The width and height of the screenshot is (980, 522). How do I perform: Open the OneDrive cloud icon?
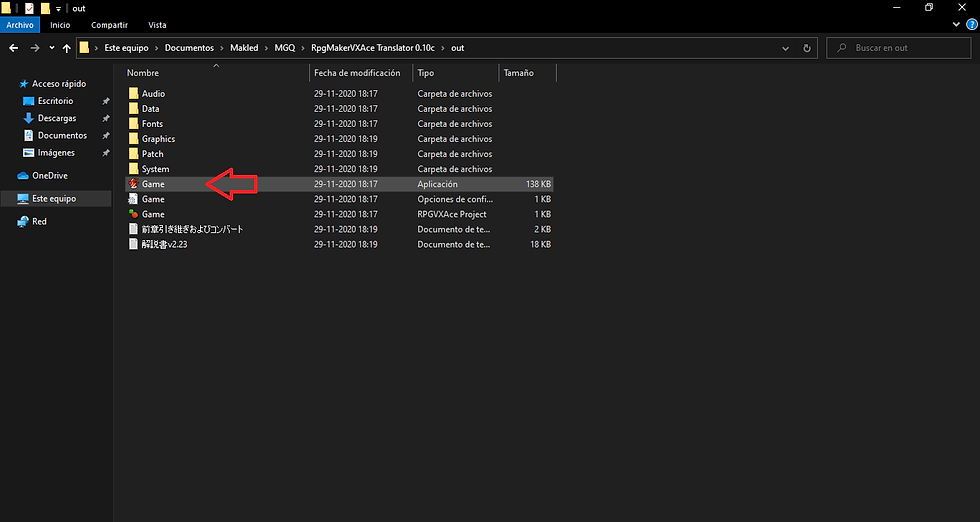23,176
